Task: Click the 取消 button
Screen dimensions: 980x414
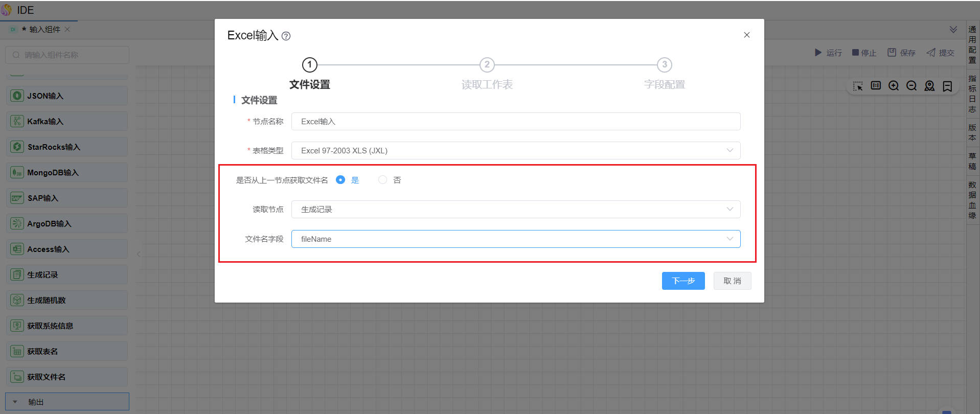Action: click(x=732, y=281)
